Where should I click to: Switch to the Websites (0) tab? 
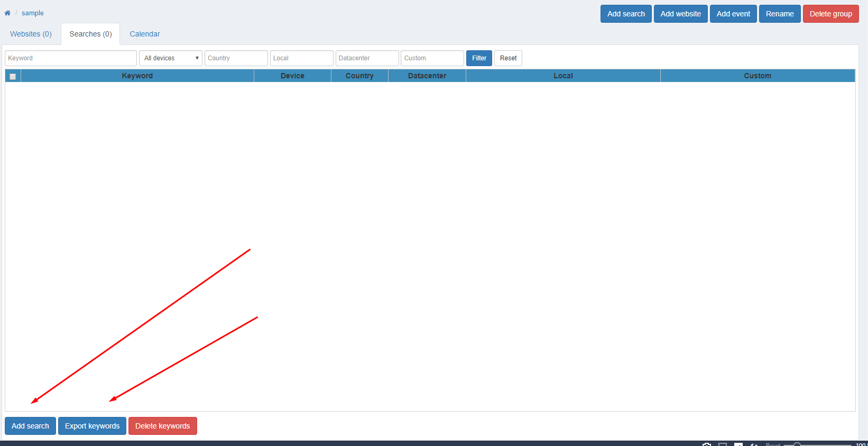[31, 34]
